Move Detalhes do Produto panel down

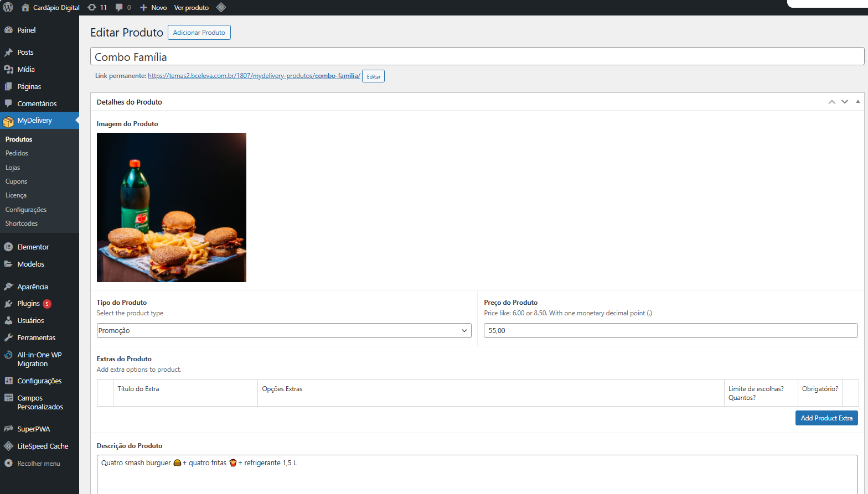click(845, 102)
